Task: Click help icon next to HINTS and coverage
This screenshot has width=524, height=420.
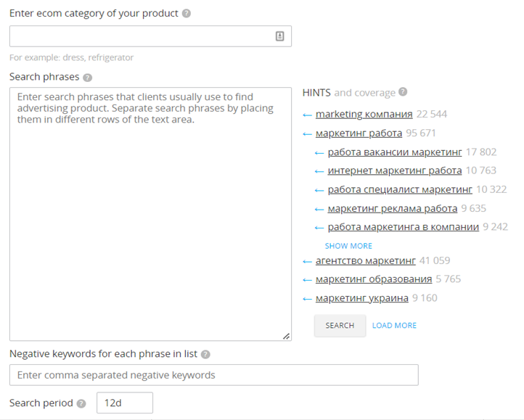Action: 403,92
